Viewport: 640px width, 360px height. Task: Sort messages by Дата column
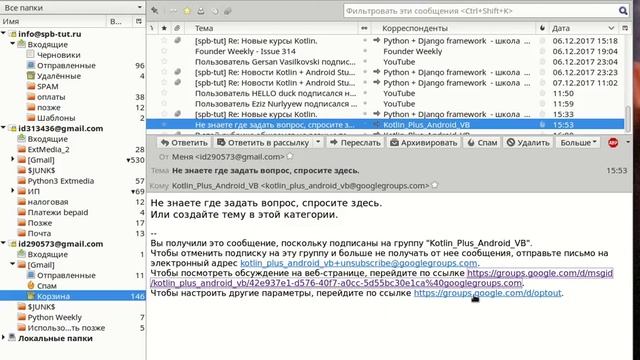pos(584,28)
